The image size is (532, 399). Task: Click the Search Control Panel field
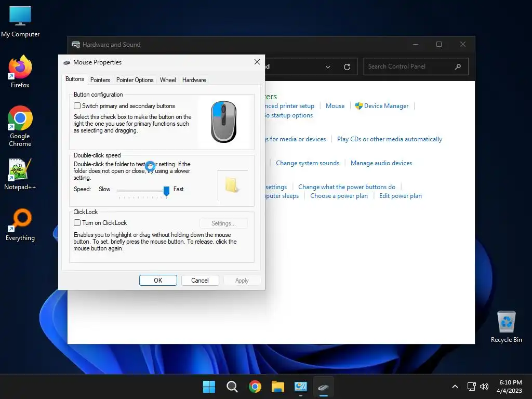[416, 66]
